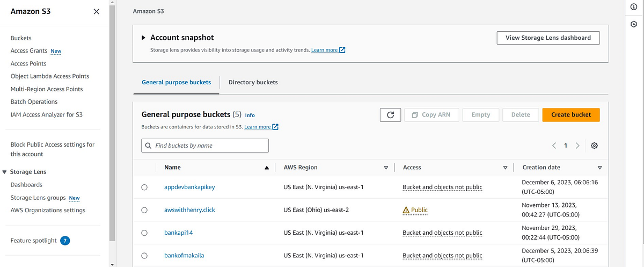The image size is (644, 267).
Task: Switch to the Directory buckets tab
Action: click(x=253, y=82)
